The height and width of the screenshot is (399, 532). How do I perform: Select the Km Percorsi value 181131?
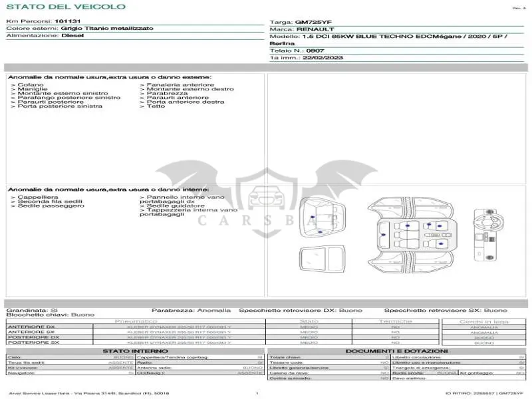click(x=68, y=21)
